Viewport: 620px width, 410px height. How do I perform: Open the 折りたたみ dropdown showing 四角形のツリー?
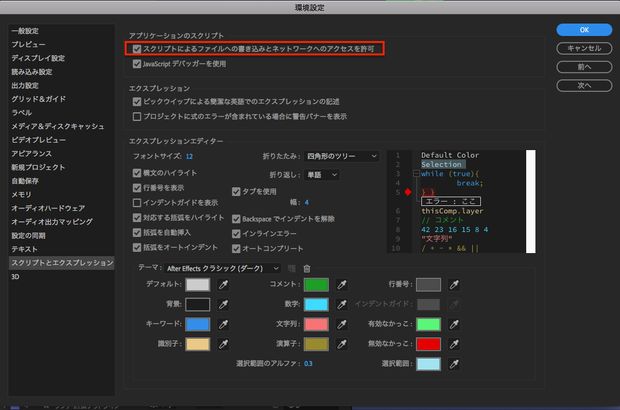pos(342,156)
